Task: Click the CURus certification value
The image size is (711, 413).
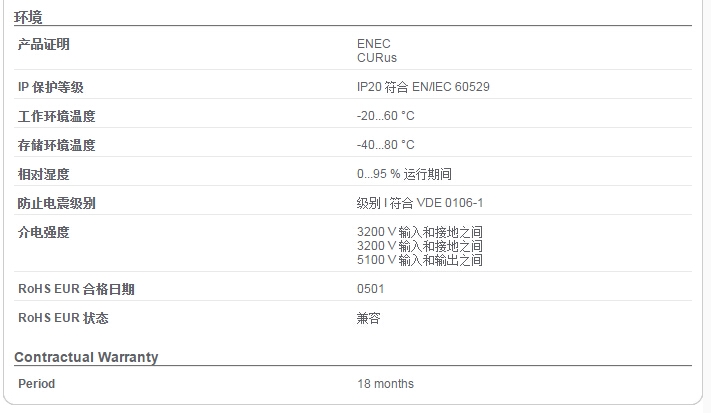Action: tap(377, 58)
